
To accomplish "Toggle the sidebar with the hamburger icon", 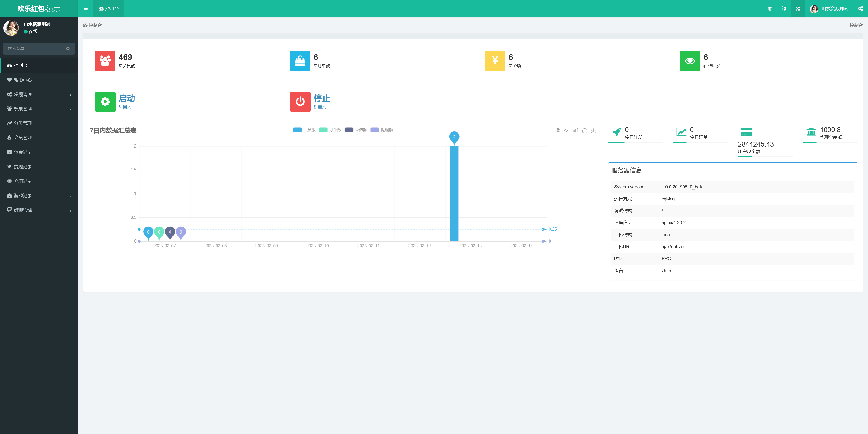I will (x=86, y=9).
